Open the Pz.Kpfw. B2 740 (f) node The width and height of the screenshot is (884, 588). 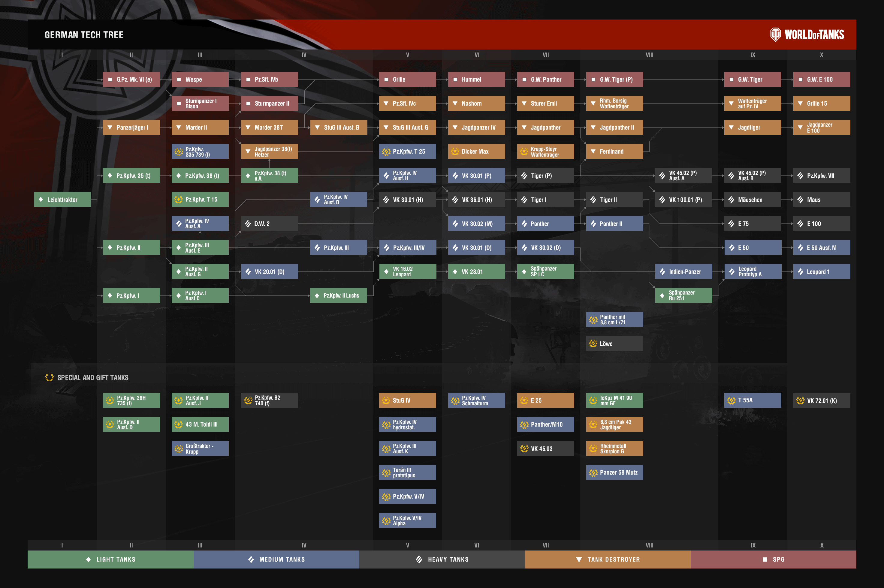tap(270, 400)
